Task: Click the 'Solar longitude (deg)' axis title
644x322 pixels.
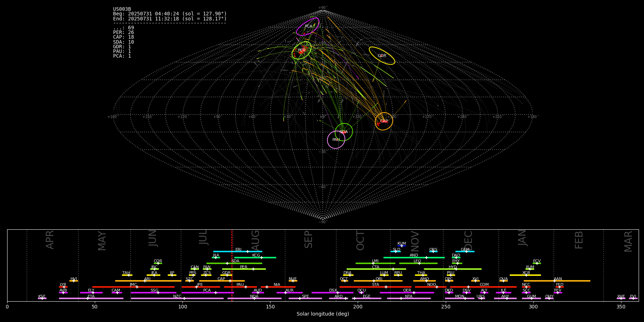Action: click(x=323, y=314)
